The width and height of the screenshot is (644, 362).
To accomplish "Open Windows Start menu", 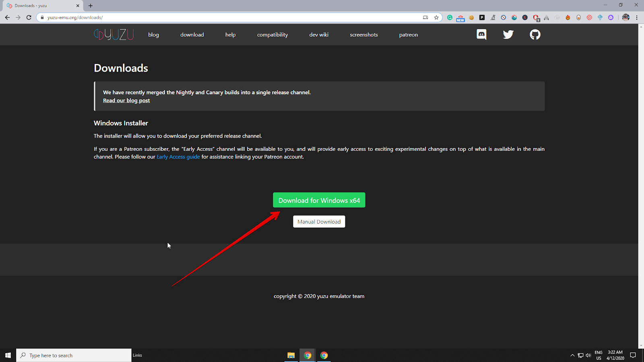I will 8,355.
